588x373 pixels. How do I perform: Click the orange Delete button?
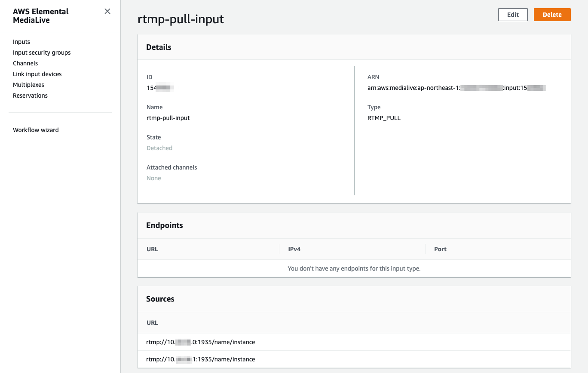(552, 15)
